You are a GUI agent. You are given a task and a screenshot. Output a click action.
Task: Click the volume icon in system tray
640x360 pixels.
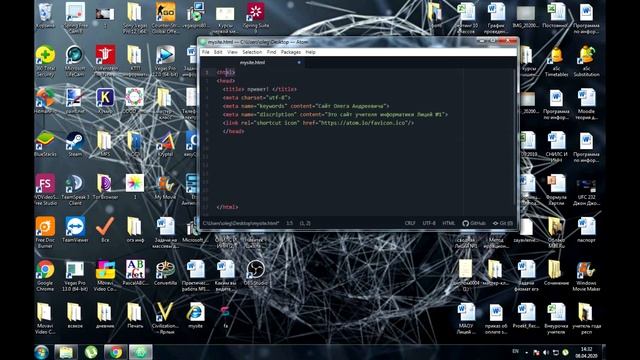tap(546, 352)
